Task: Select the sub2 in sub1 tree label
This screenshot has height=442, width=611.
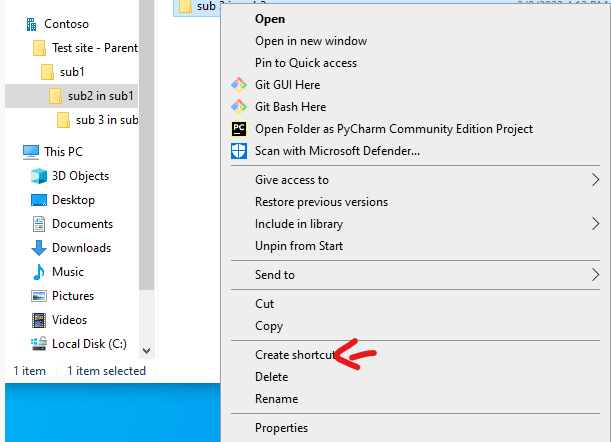Action: [x=101, y=96]
